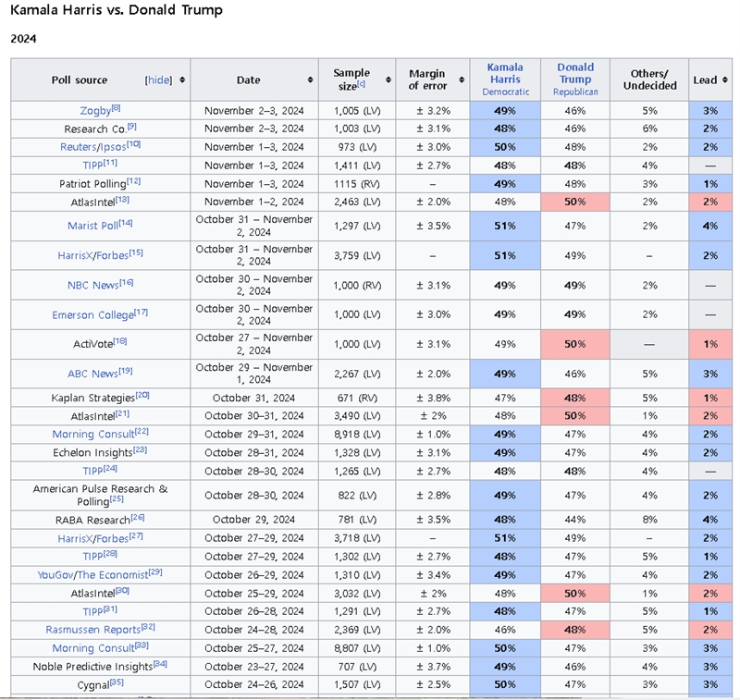Open the Emerson College link
740x700 pixels.
coord(92,315)
